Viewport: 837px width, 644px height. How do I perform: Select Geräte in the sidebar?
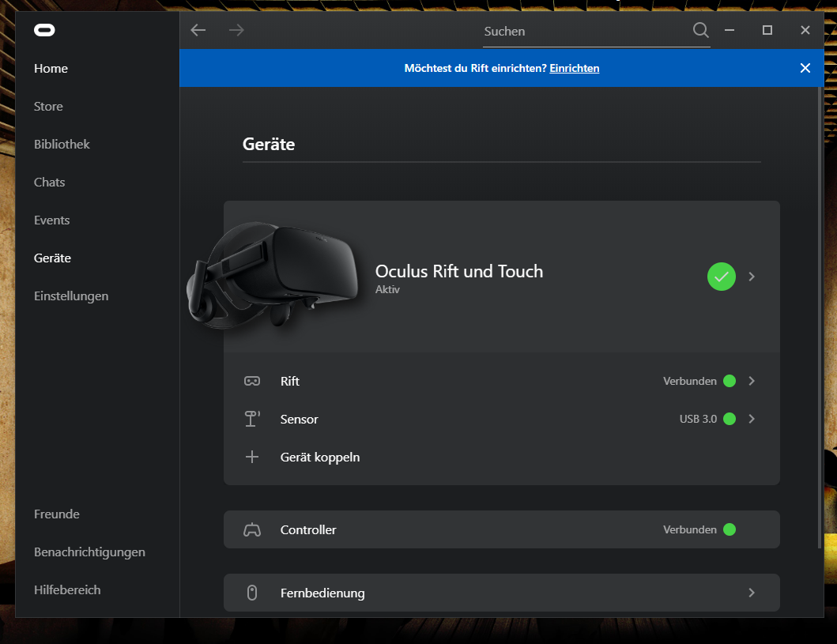coord(52,258)
